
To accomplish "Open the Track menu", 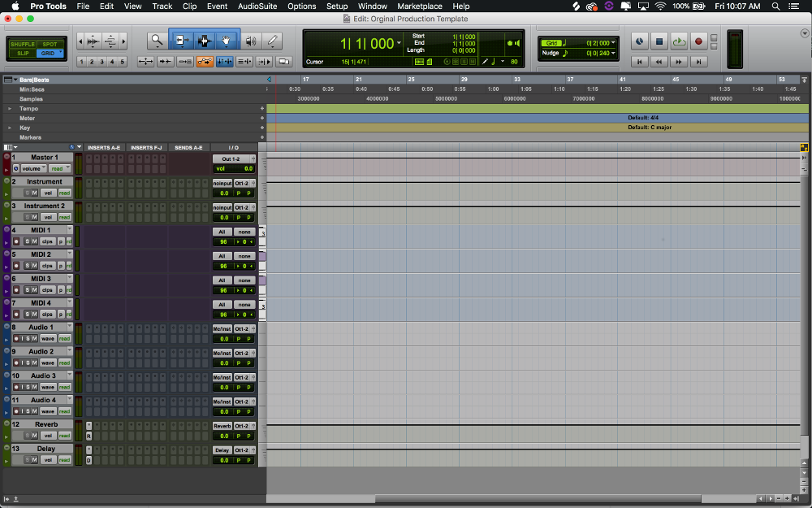I will point(162,7).
